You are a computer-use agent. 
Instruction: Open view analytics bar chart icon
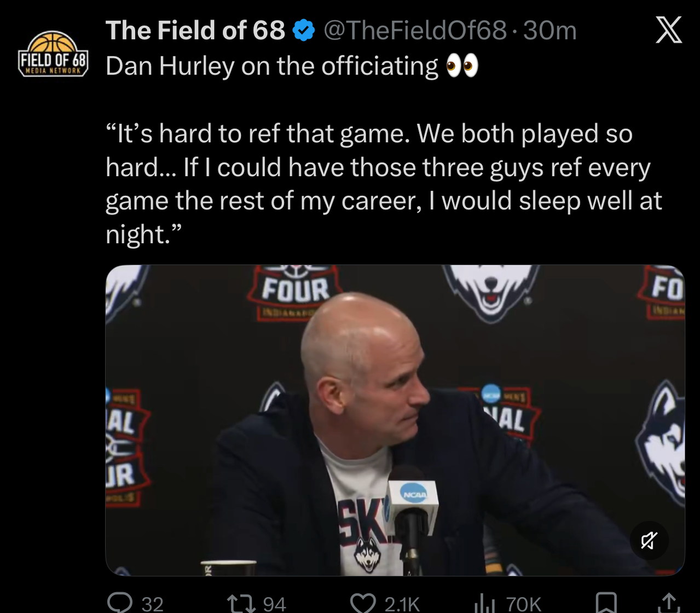[484, 603]
